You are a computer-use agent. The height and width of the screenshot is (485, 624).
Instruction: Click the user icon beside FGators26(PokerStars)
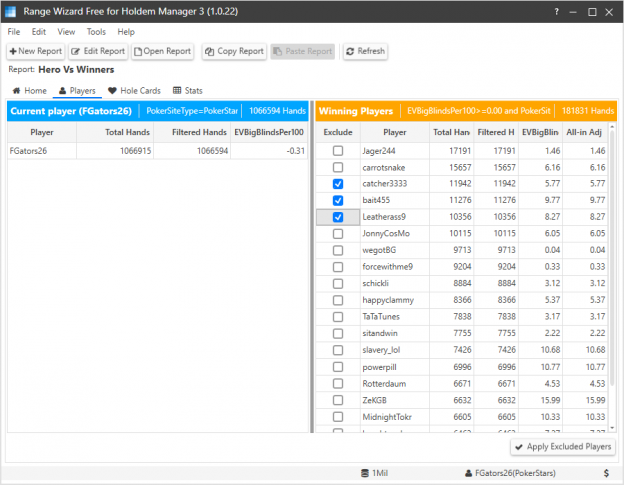click(468, 473)
